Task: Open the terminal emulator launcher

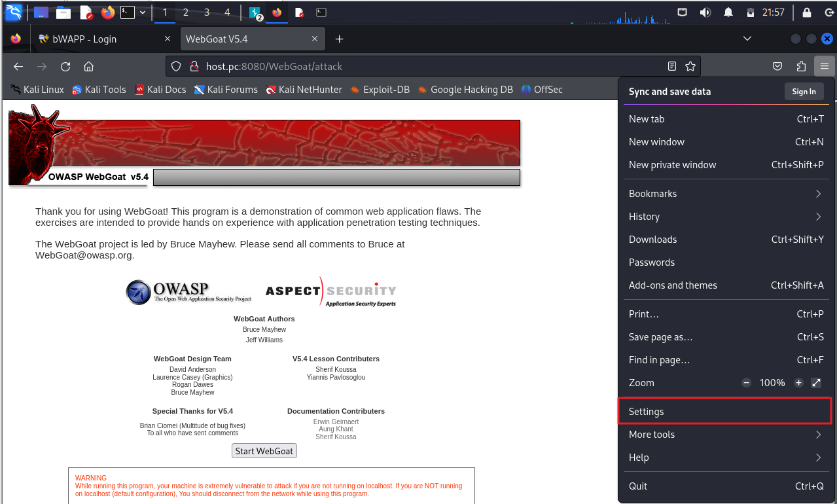Action: [128, 12]
